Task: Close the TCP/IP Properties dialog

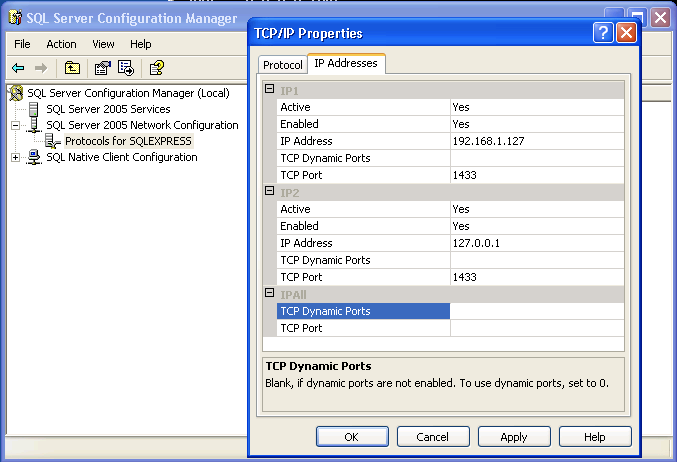Action: coord(626,33)
